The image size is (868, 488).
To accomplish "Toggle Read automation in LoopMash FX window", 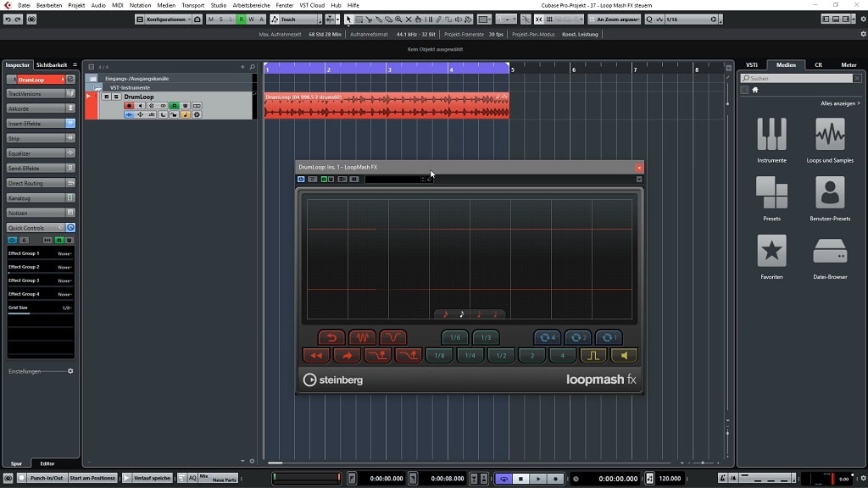I will tap(325, 180).
